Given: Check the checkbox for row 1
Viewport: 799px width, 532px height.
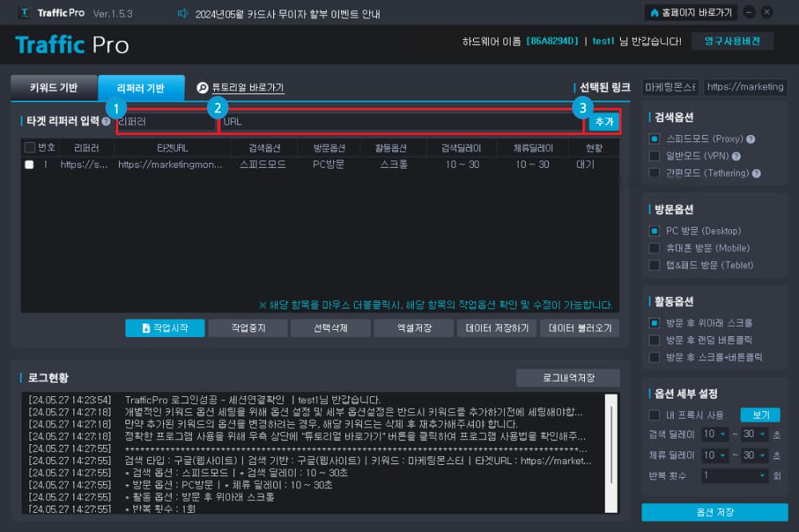Looking at the screenshot, I should [x=29, y=165].
